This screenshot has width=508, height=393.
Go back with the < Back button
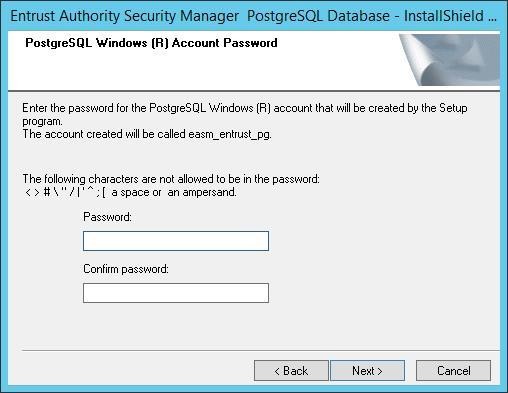coord(291,370)
